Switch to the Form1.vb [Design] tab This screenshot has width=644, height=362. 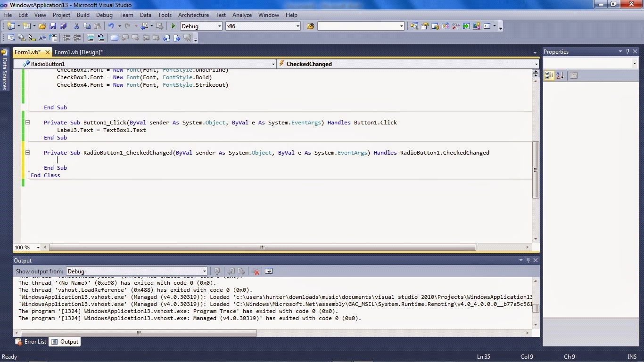[79, 52]
